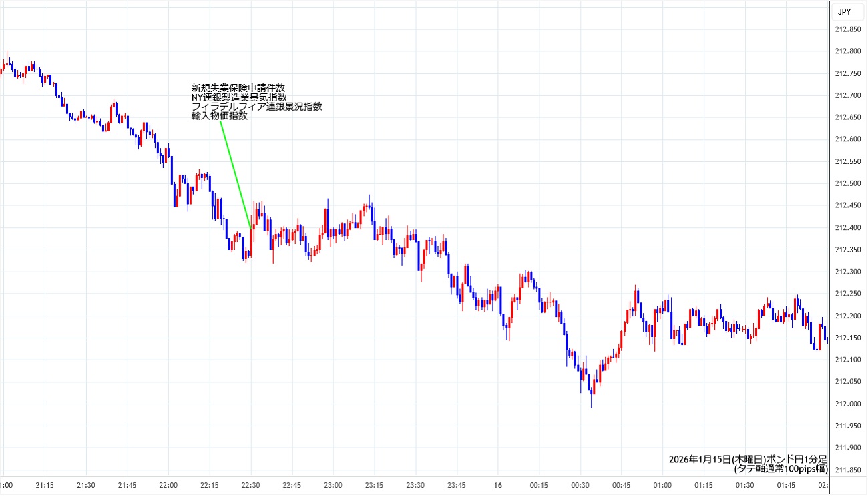Select the 輸入物価指数 annotation label
This screenshot has width=868, height=497.
tap(219, 116)
